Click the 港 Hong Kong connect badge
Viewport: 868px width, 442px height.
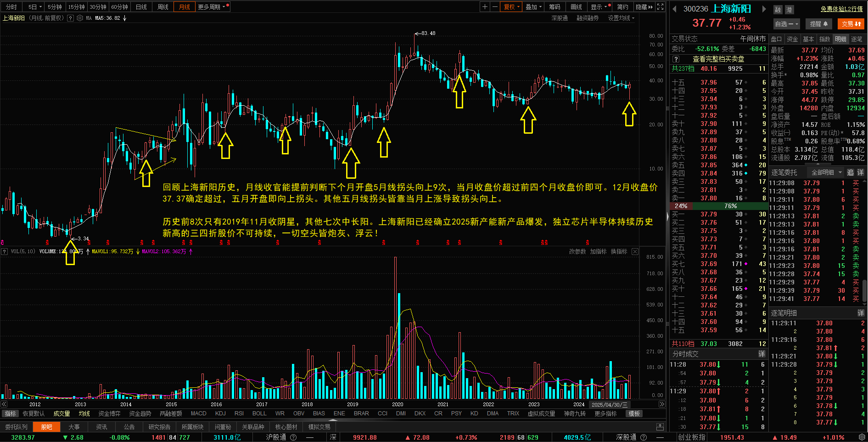click(x=789, y=10)
